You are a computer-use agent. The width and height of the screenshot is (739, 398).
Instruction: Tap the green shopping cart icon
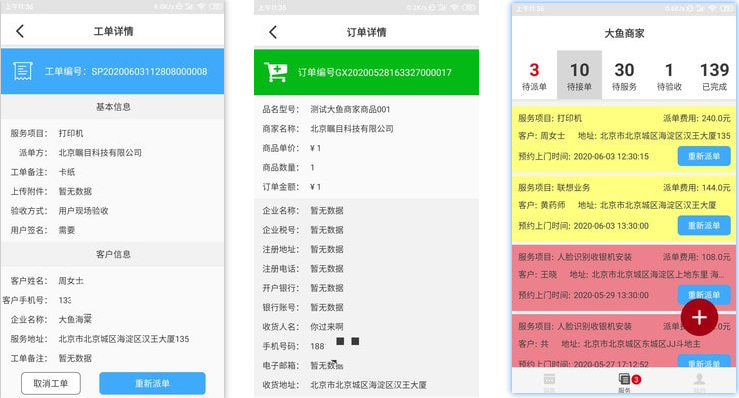[276, 72]
